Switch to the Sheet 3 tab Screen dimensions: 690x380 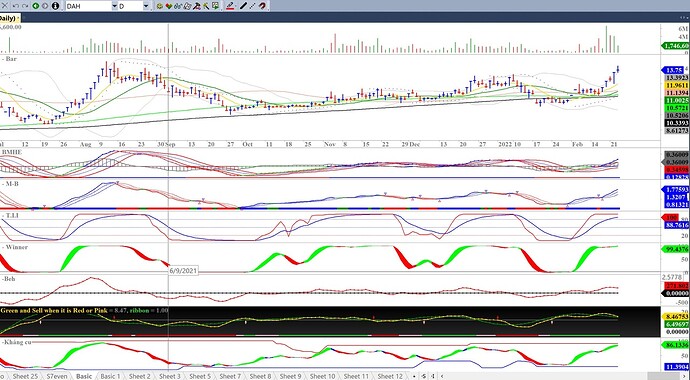point(169,376)
